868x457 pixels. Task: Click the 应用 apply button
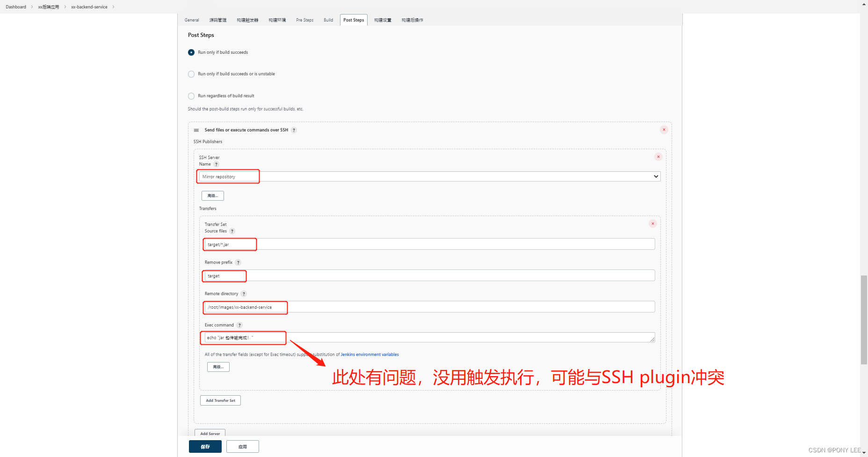pos(243,447)
